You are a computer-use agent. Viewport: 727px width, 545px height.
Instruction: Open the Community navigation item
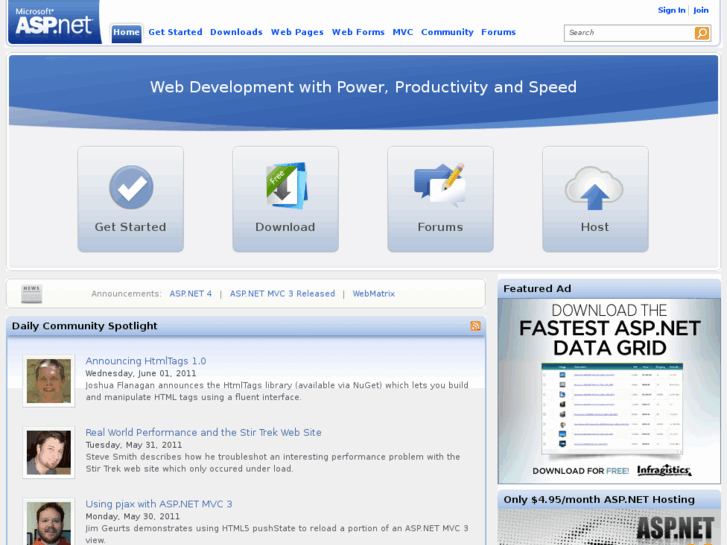point(447,32)
